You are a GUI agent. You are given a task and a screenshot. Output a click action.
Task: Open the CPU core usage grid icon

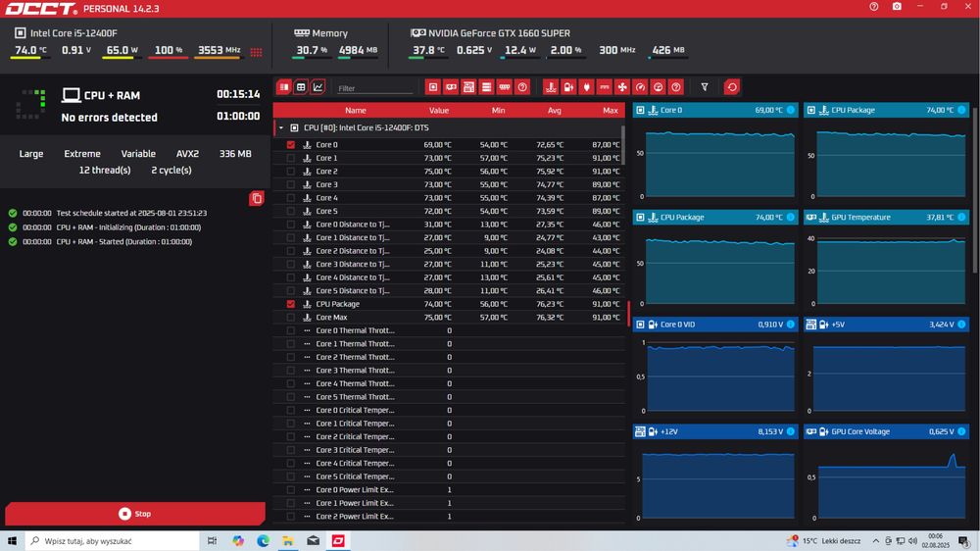coord(256,52)
